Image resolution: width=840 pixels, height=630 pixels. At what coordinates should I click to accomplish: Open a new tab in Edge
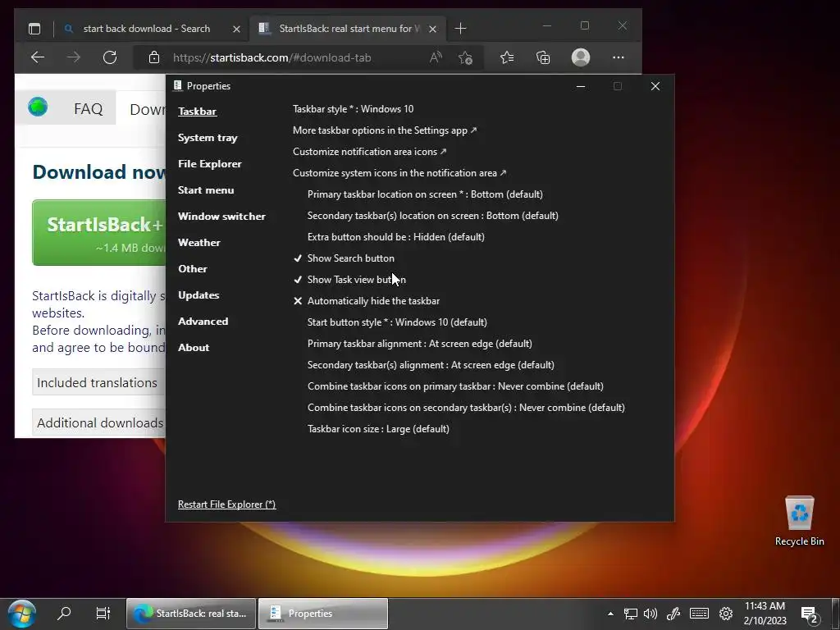pyautogui.click(x=460, y=29)
